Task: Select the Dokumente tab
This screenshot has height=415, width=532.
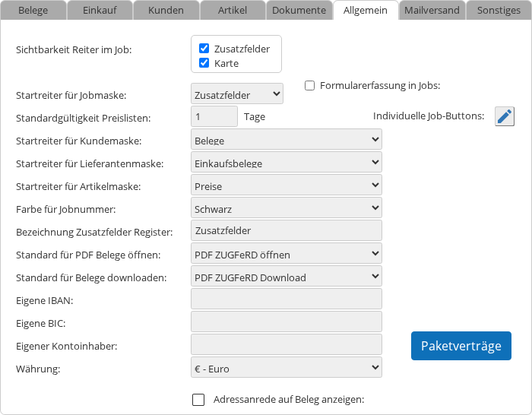Action: click(299, 11)
